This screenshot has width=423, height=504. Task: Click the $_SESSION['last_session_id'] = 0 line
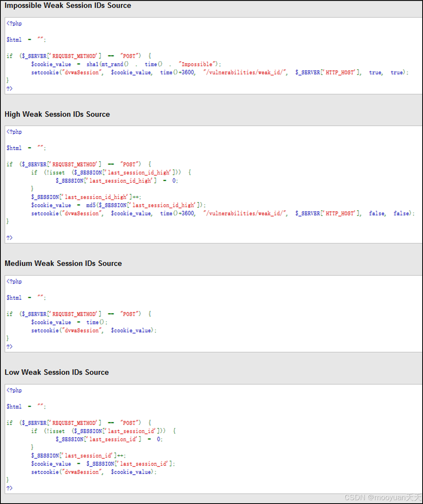[109, 439]
